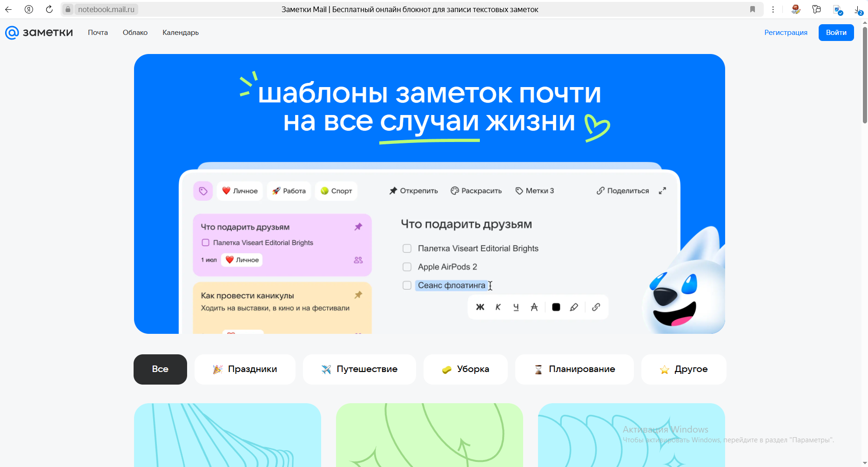Open the Раскрасить color options
This screenshot has width=868, height=467.
click(476, 191)
